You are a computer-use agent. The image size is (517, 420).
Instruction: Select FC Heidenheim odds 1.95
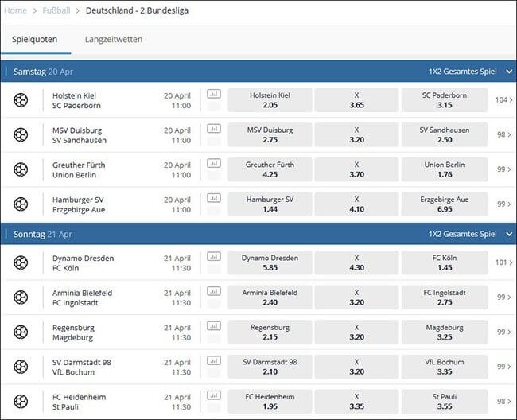(270, 402)
